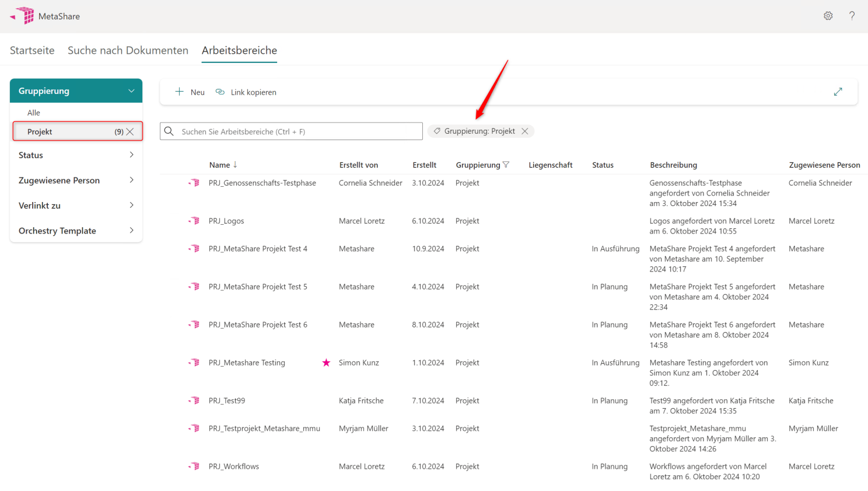The image size is (868, 491).
Task: Focus the Arbeitsbereiche search field
Action: tap(297, 131)
